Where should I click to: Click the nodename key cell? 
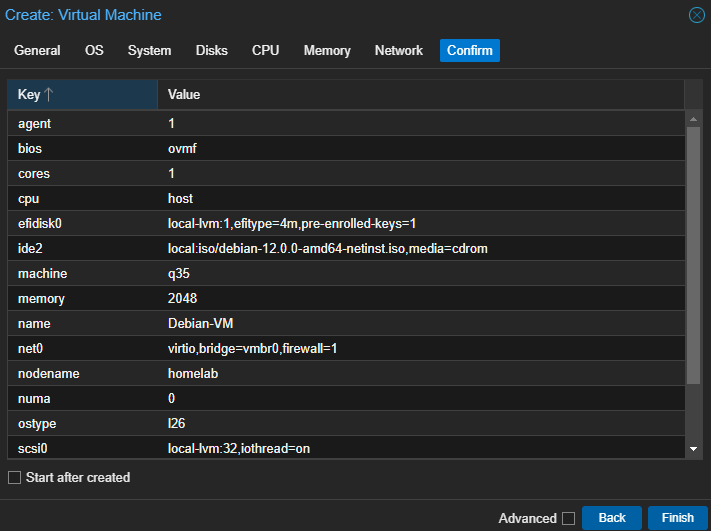pos(83,373)
